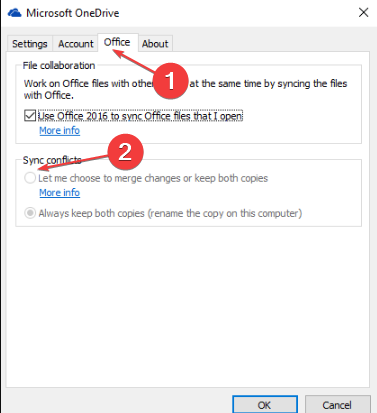
Task: Click the OneDrive cloud icon in title bar
Action: click(15, 13)
